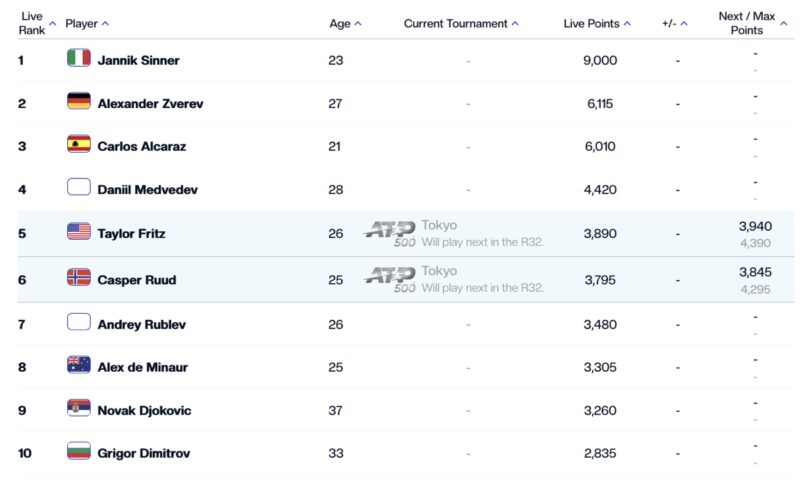Click Tokyo tournament text in Fritz row

439,225
